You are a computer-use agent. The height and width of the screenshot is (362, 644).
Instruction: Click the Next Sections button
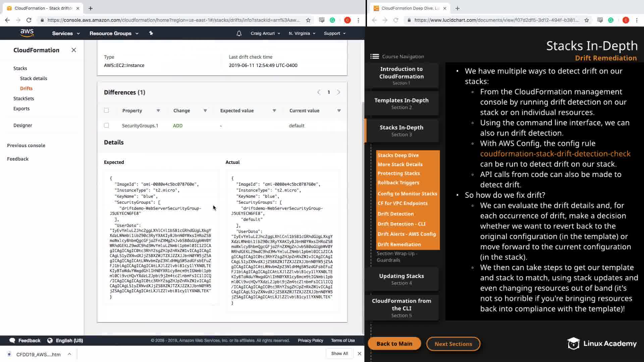pos(453,344)
